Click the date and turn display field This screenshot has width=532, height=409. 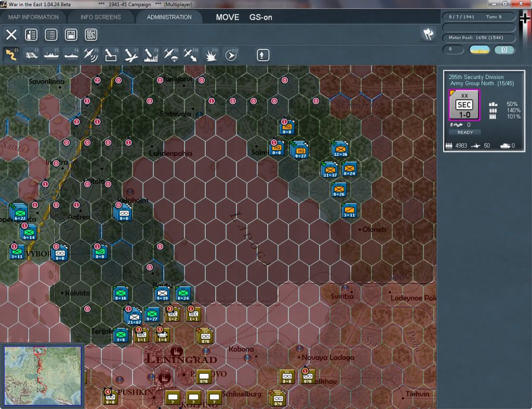tap(478, 17)
